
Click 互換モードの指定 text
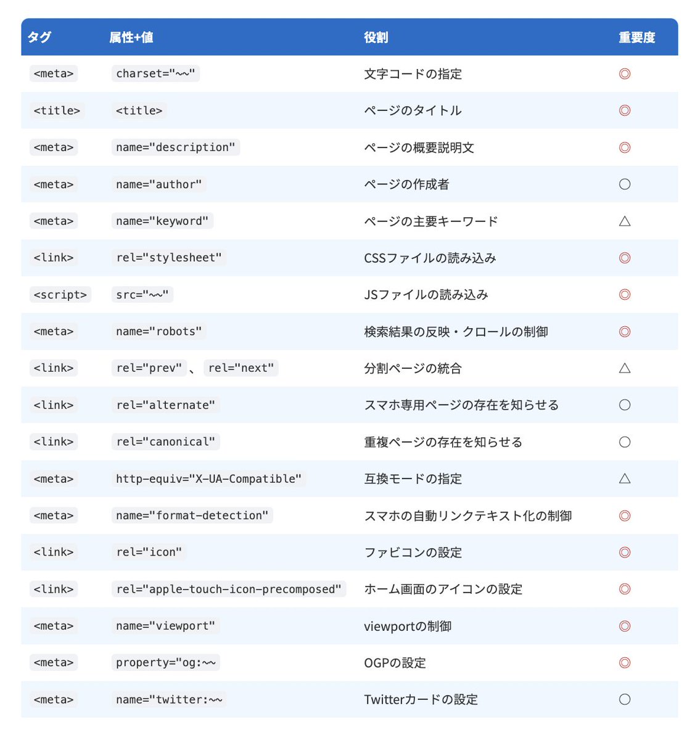pyautogui.click(x=413, y=479)
